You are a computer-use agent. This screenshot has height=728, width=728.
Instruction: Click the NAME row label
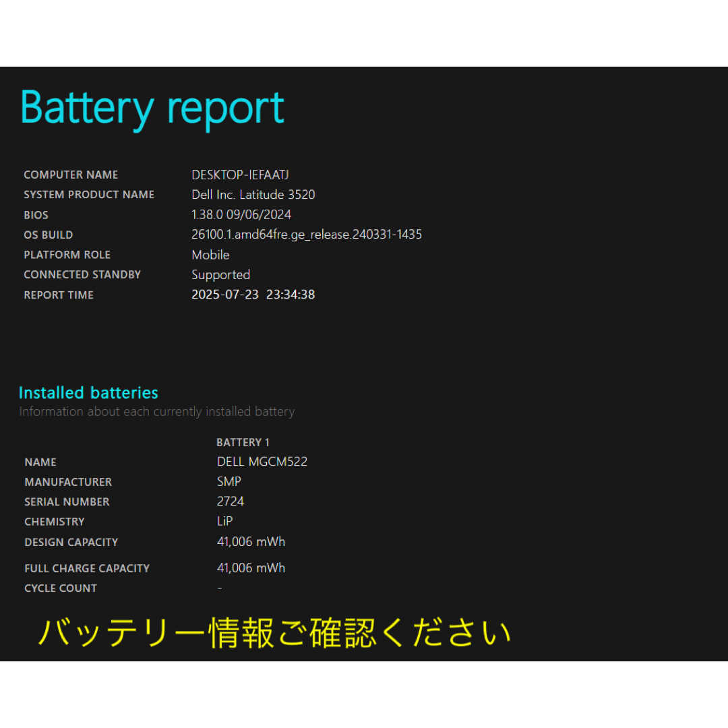(x=40, y=462)
